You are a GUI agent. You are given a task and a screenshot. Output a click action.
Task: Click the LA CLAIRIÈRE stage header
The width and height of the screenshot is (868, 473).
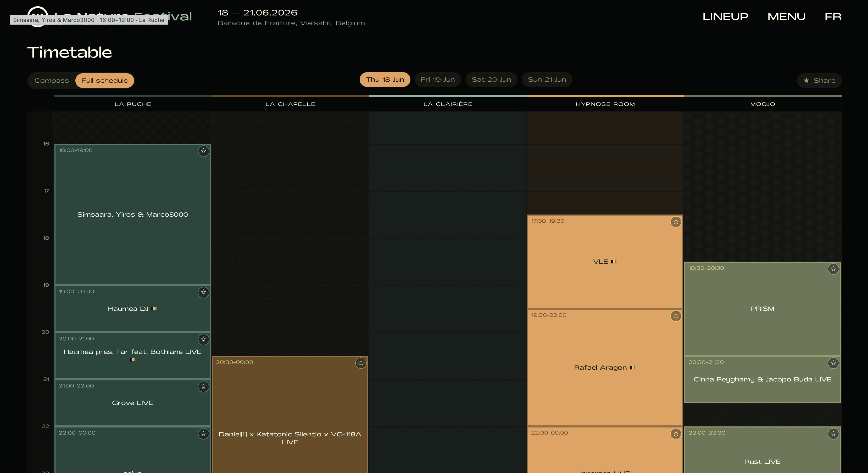(448, 104)
